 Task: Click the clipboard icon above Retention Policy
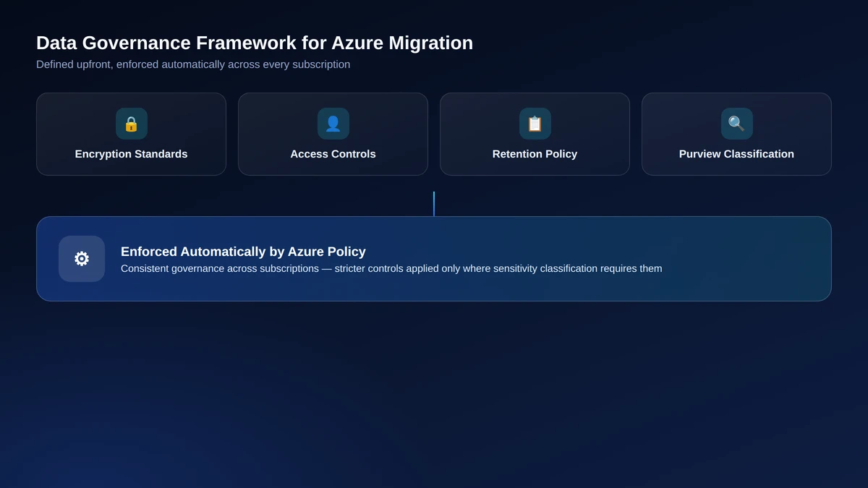pos(535,124)
